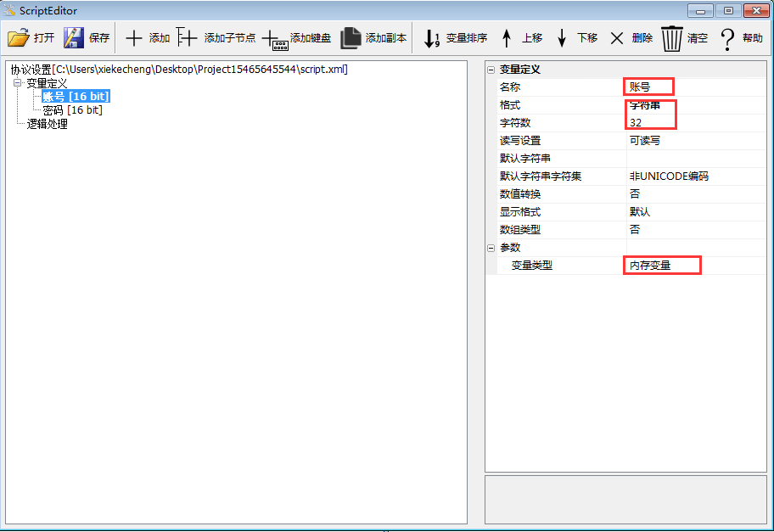Click the 协议设置 root path entry
The width and height of the screenshot is (774, 532).
tap(179, 69)
